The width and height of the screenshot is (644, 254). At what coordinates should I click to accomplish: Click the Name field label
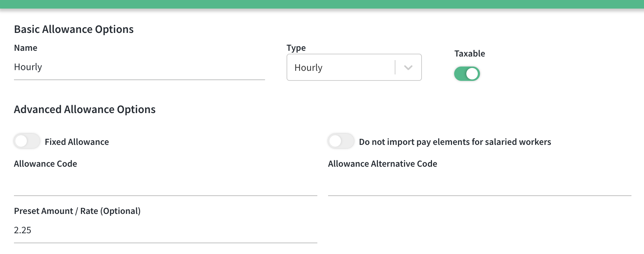25,48
